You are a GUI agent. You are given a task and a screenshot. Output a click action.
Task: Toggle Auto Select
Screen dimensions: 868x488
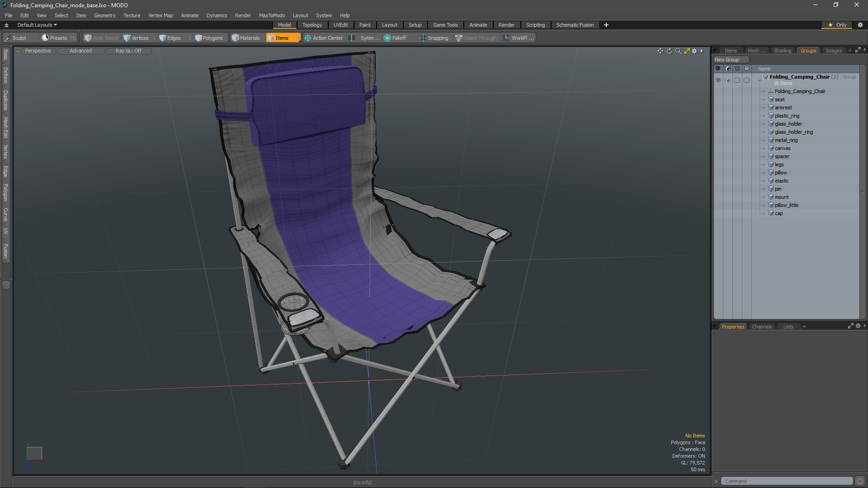pyautogui.click(x=101, y=38)
